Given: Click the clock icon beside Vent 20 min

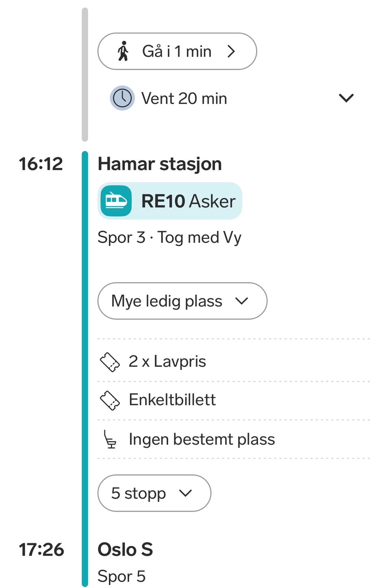Looking at the screenshot, I should point(122,98).
